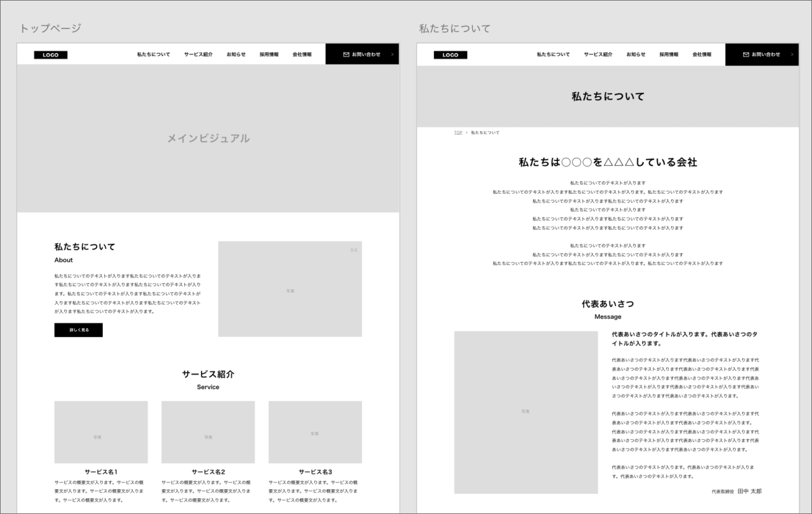Click the envelope icon in 私たちについて page header

click(746, 54)
